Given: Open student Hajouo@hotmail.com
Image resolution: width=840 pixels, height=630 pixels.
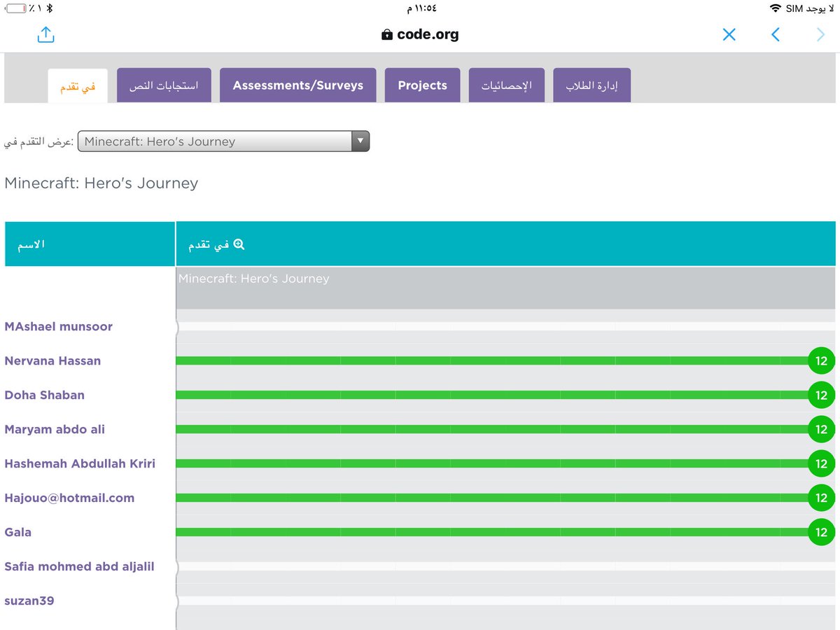Looking at the screenshot, I should [69, 498].
